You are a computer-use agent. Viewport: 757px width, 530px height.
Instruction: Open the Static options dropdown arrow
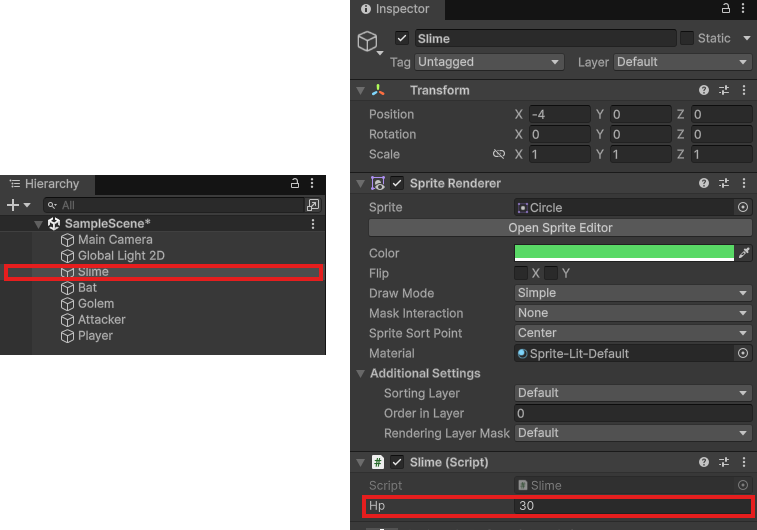coord(747,38)
